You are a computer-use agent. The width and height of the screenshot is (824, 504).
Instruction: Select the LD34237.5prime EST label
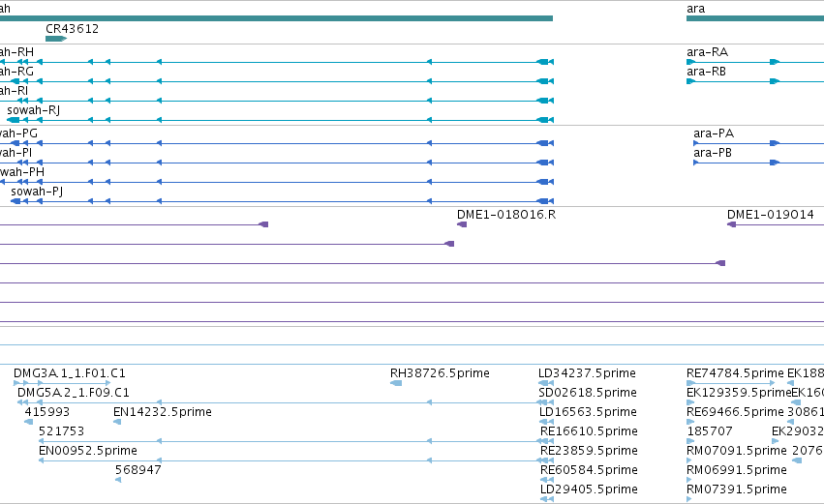pos(587,373)
